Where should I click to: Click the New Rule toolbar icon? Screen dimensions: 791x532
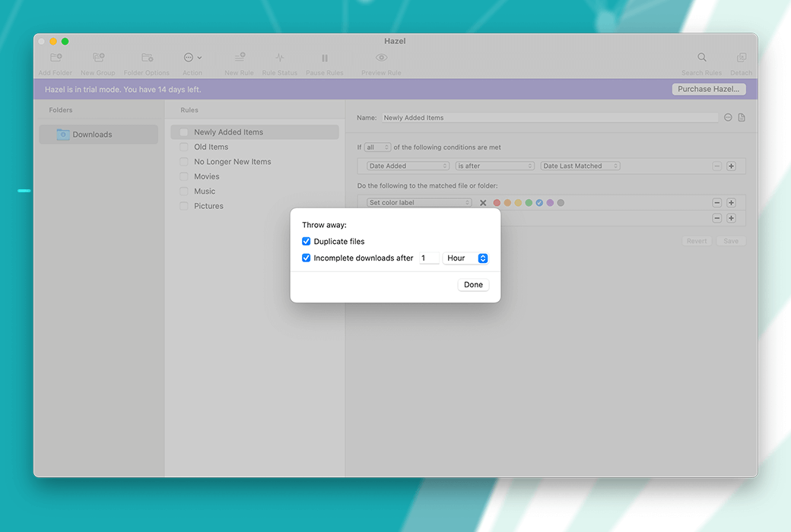pyautogui.click(x=240, y=58)
